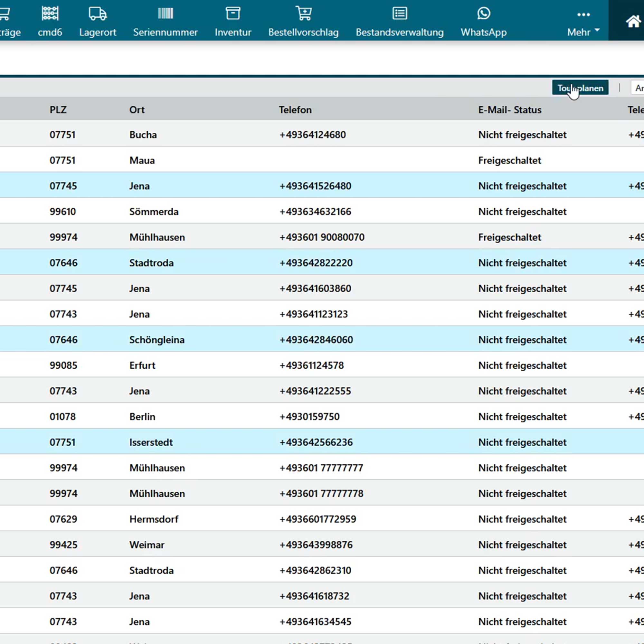Viewport: 644px width, 644px height.
Task: Sort by Telefon column header
Action: 295,110
